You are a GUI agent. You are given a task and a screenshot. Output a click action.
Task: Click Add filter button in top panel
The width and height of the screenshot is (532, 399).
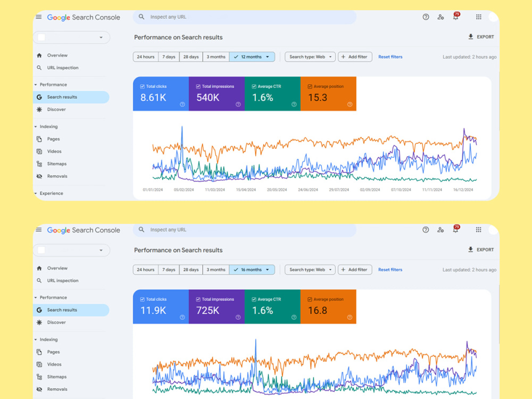pyautogui.click(x=355, y=57)
